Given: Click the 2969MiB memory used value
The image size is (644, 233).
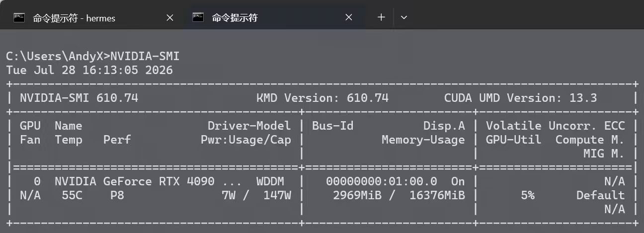Looking at the screenshot, I should pos(357,195).
